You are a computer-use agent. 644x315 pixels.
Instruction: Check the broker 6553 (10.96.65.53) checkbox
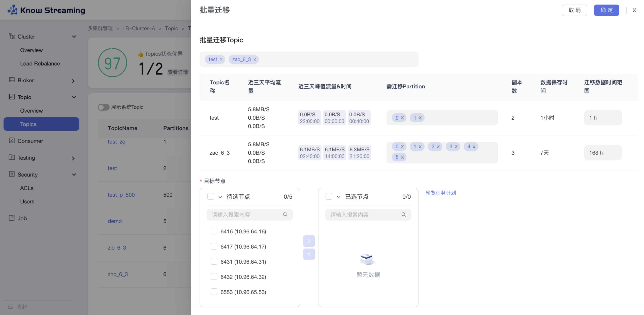[x=214, y=292]
